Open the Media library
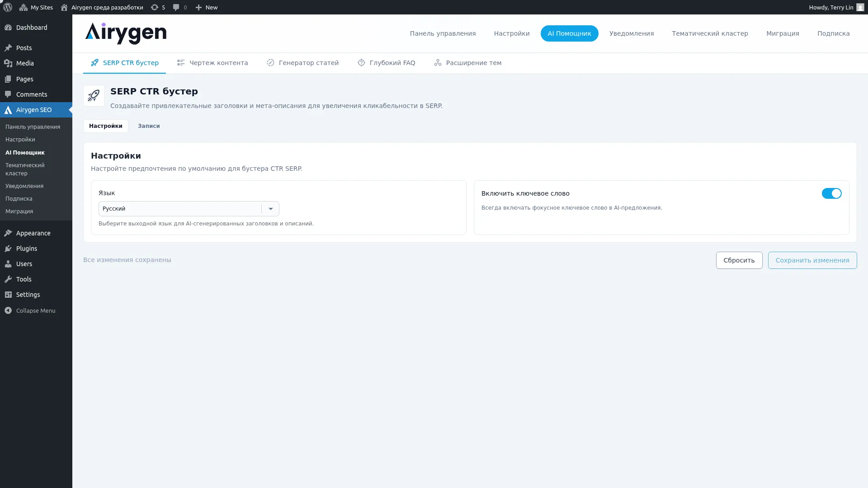This screenshot has height=488, width=868. [x=36, y=63]
